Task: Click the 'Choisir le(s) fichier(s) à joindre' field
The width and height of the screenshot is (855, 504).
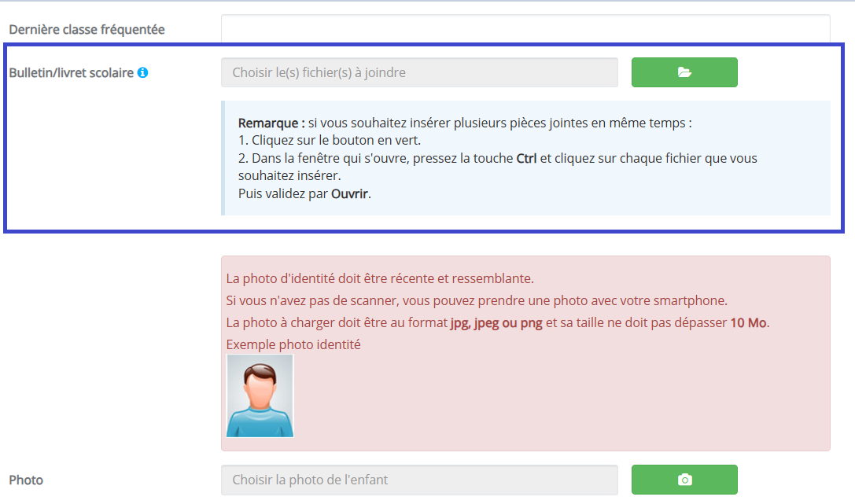Action: (419, 72)
